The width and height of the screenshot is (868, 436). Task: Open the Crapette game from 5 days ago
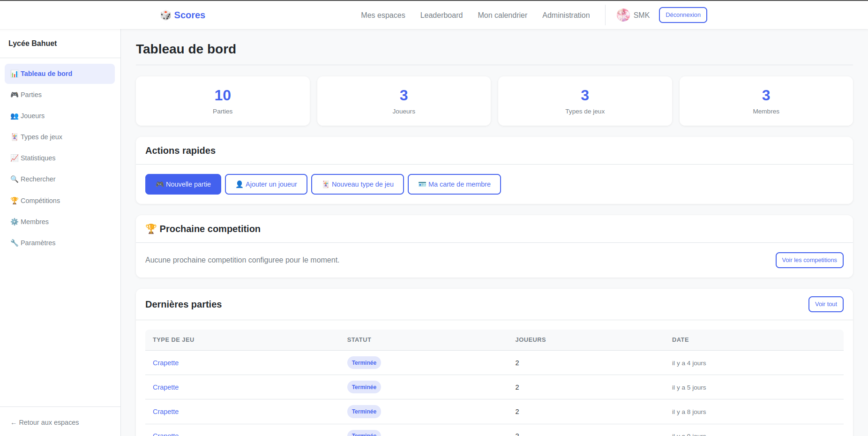pos(165,387)
